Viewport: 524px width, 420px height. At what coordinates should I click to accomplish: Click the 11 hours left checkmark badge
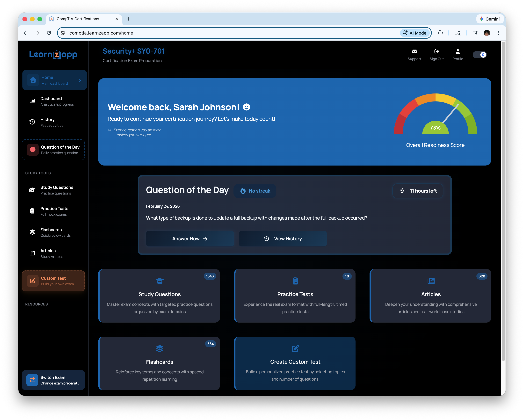click(418, 191)
